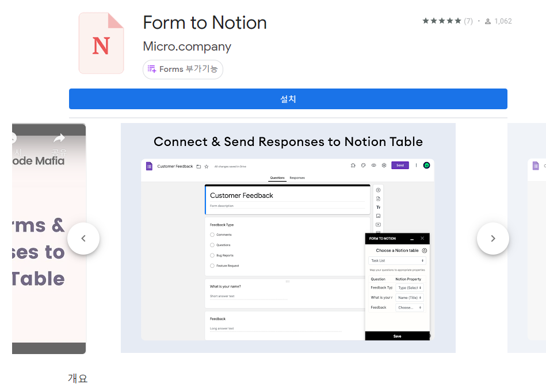Click refresh icon beside Choose a Notion table
Viewport: 546px width, 392px height.
point(425,251)
